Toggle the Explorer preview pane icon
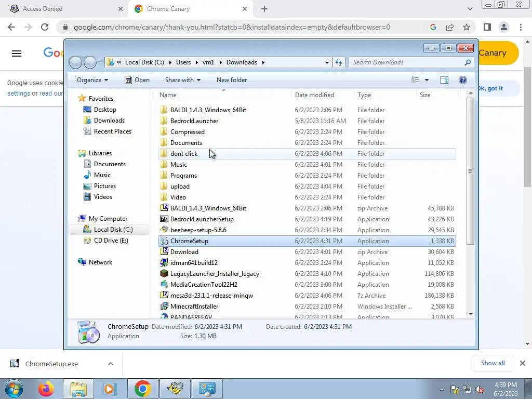Viewport: 532px width, 399px height. coord(444,79)
